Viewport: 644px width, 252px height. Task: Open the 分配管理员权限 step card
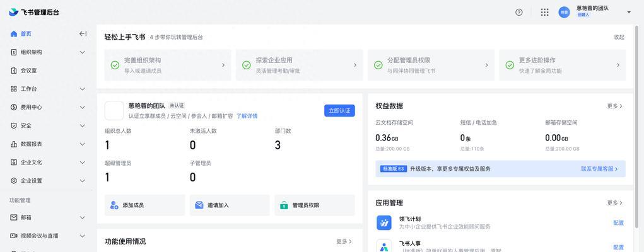(431, 65)
